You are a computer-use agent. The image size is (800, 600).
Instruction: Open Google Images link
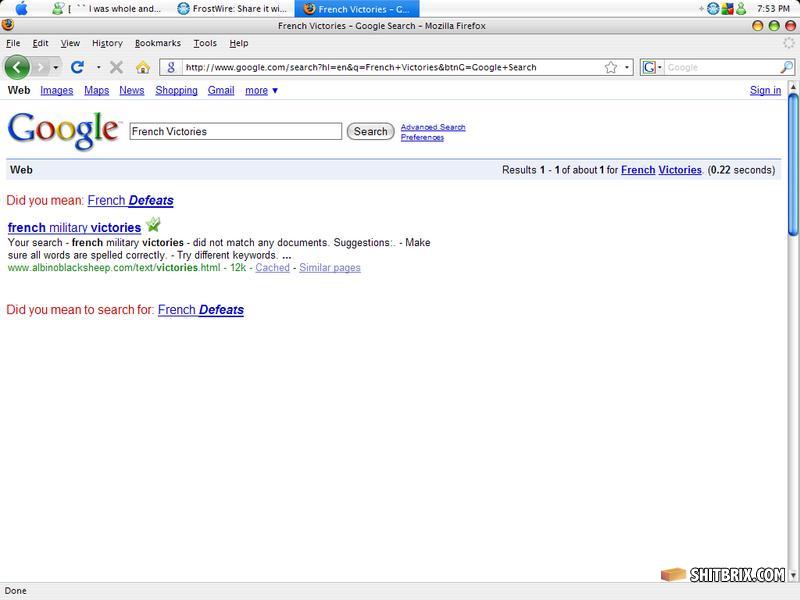(57, 90)
